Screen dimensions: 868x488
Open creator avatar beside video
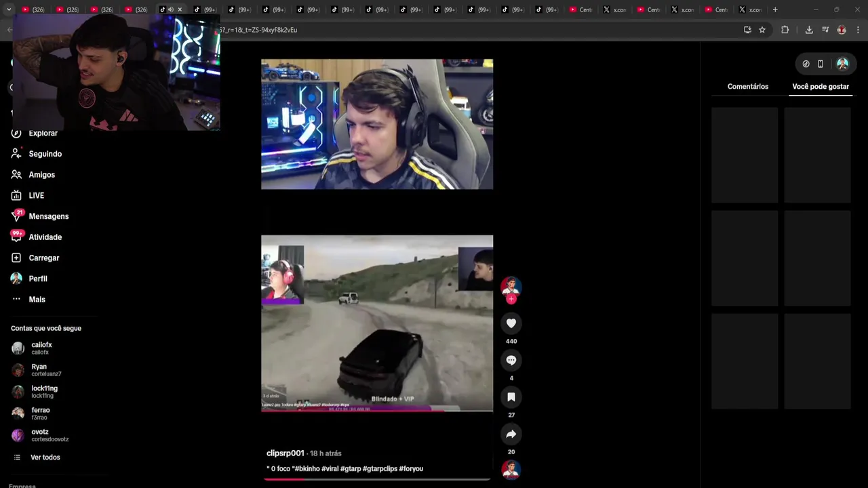click(511, 286)
